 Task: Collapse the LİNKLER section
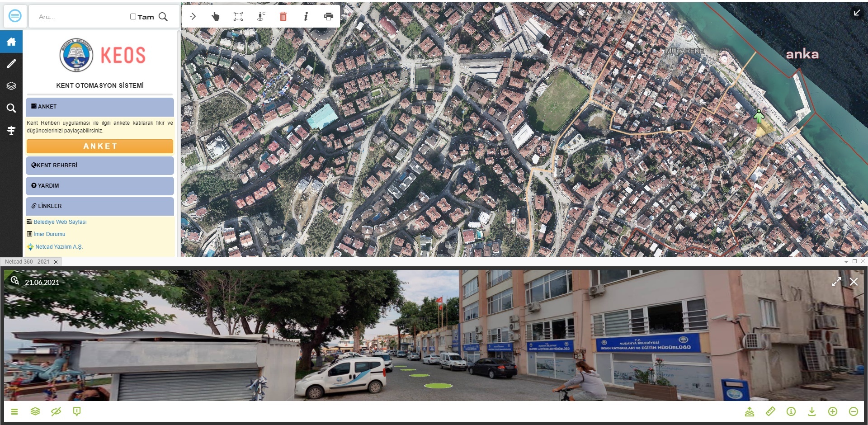tap(99, 206)
